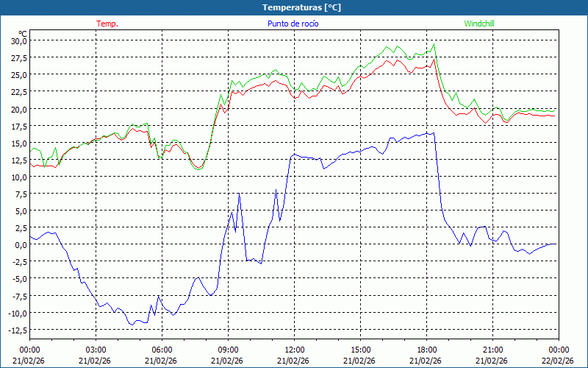Click the -7,5 y-axis label
The height and width of the screenshot is (368, 588).
click(x=18, y=296)
